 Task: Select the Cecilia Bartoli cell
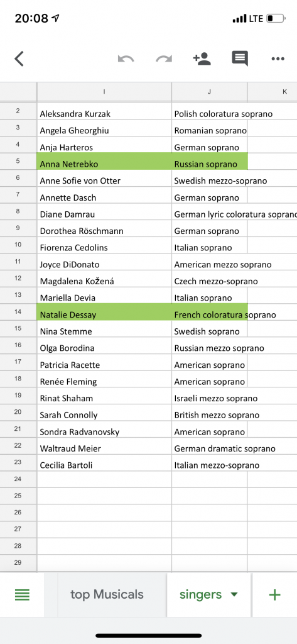[104, 463]
